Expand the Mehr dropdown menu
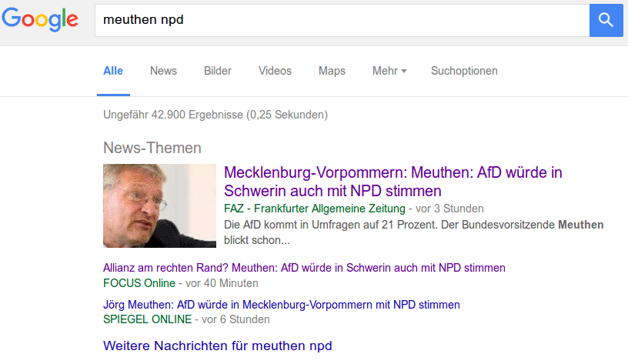The image size is (628, 364). point(389,71)
